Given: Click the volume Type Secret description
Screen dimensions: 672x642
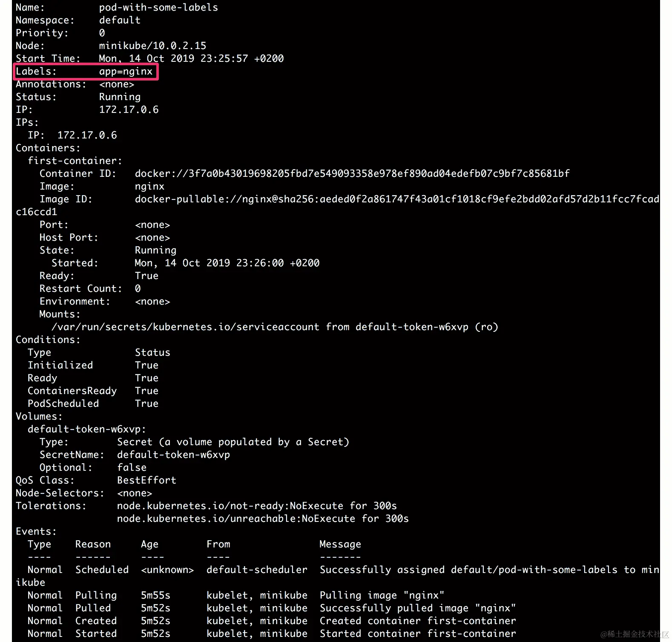Looking at the screenshot, I should coord(233,442).
